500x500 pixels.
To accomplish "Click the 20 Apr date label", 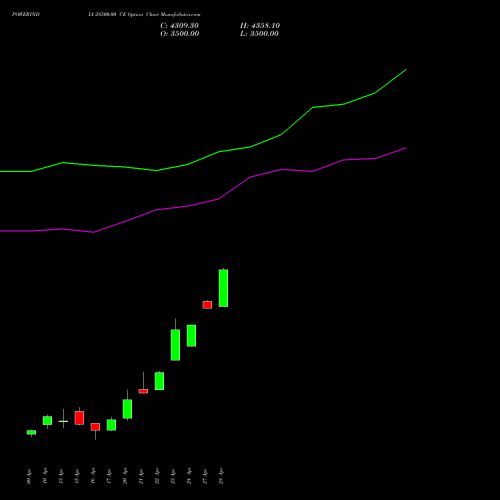I will tap(125, 477).
